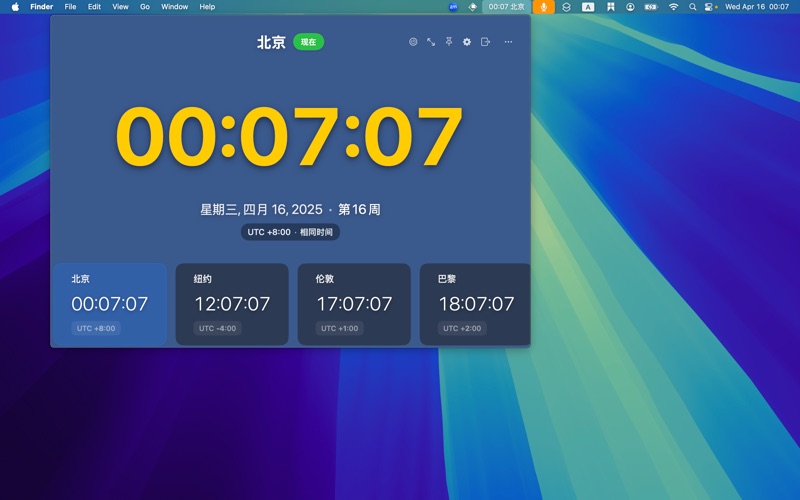Open the View menu
Image resolution: width=800 pixels, height=500 pixels.
[x=120, y=7]
